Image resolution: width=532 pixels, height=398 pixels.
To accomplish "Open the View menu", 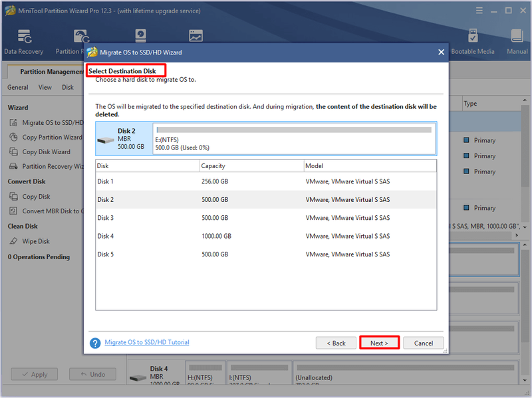I will tap(45, 88).
